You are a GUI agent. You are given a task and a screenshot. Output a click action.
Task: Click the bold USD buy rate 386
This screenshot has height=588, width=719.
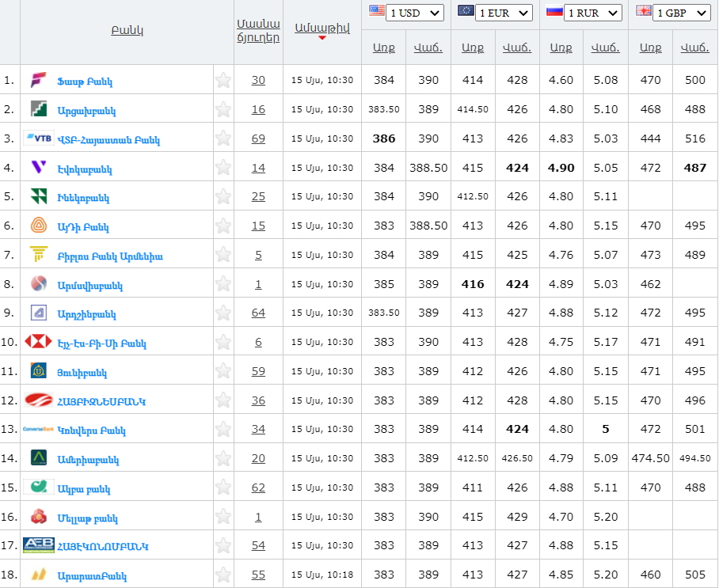coord(384,138)
